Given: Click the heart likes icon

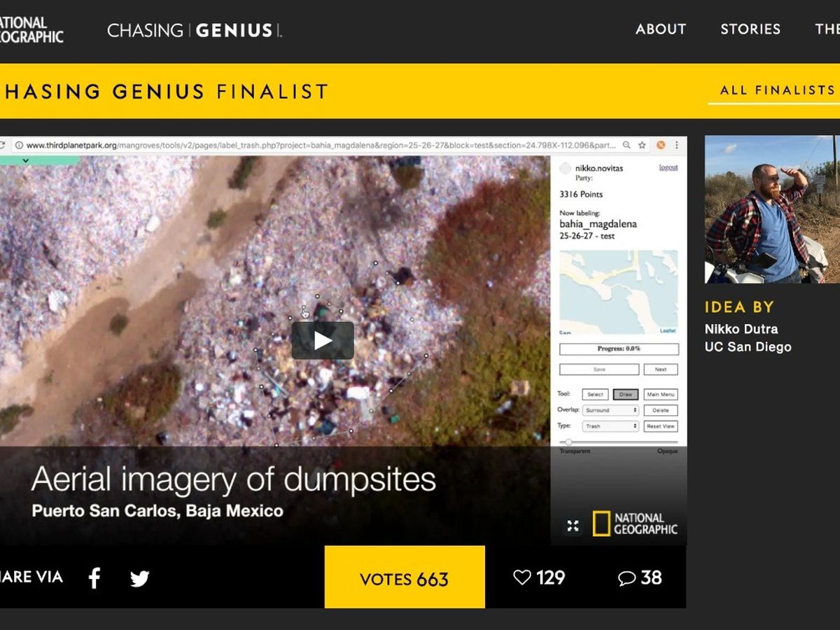Looking at the screenshot, I should point(522,577).
